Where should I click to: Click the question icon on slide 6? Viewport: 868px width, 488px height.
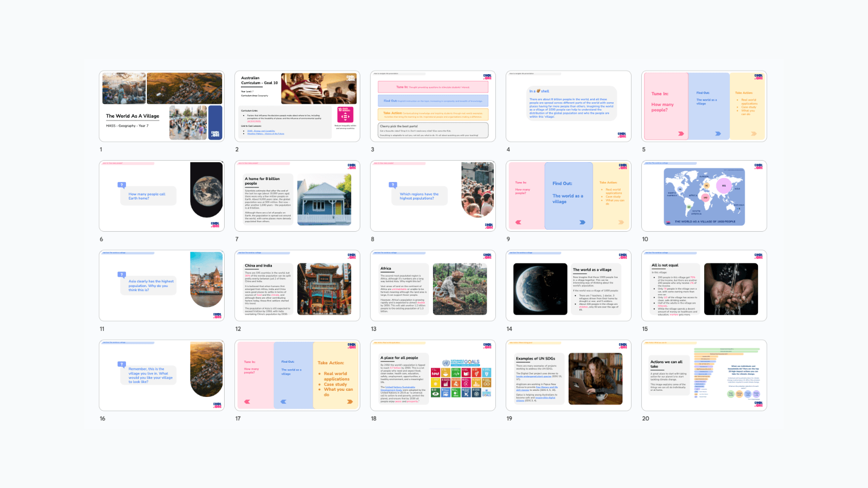121,185
